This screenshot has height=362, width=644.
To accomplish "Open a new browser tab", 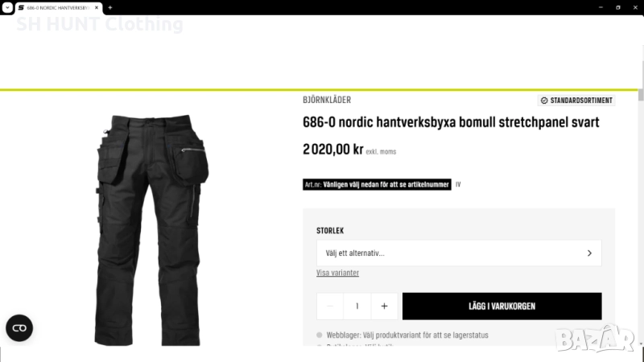I will (x=110, y=7).
